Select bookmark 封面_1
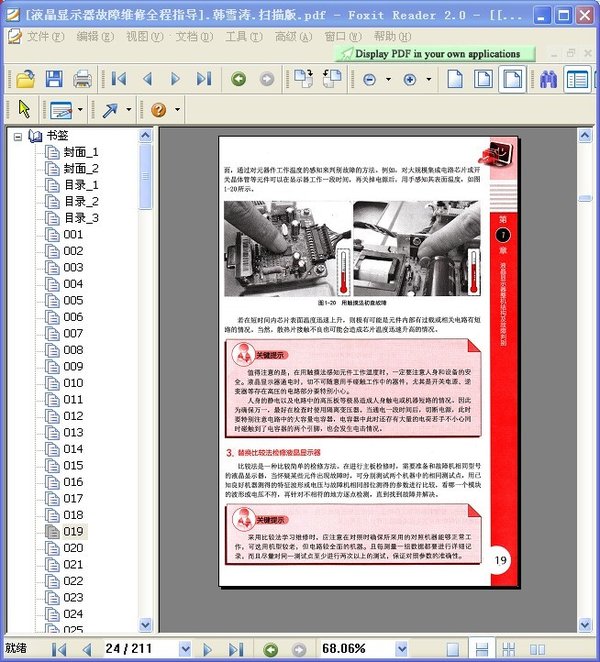Screen dimensions: 600x662 (81, 152)
